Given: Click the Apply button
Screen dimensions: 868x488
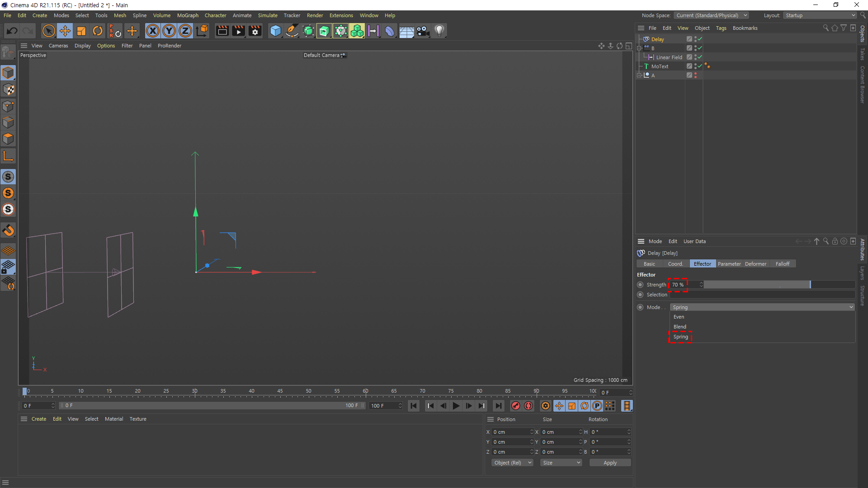Looking at the screenshot, I should click(610, 463).
